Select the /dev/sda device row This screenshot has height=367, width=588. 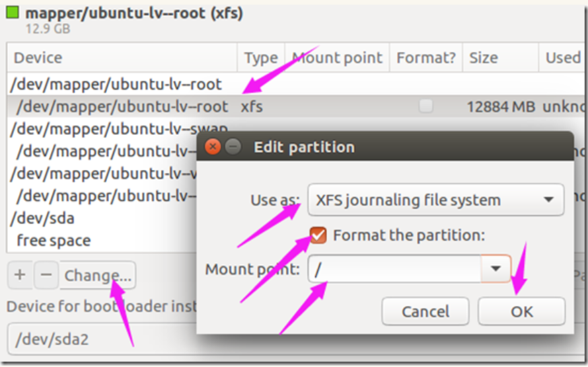click(101, 218)
